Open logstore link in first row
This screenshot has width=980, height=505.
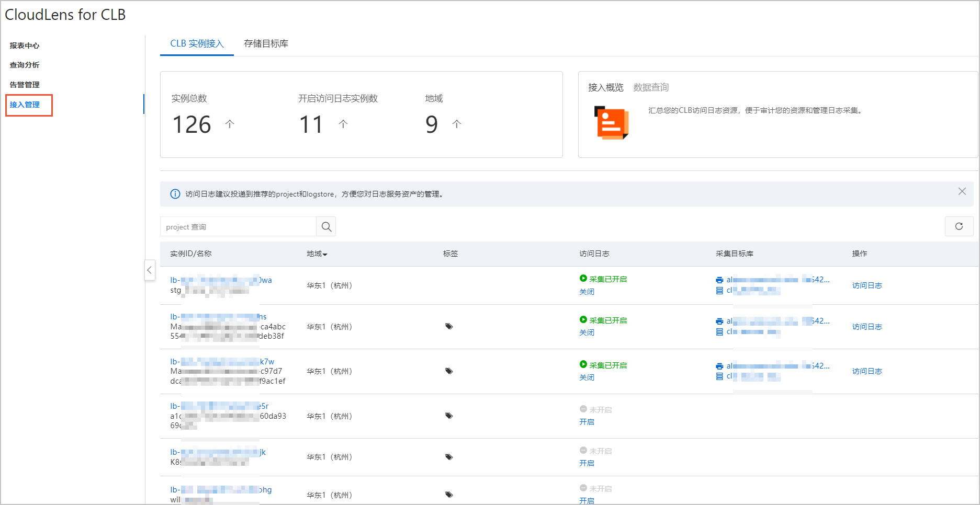(753, 290)
